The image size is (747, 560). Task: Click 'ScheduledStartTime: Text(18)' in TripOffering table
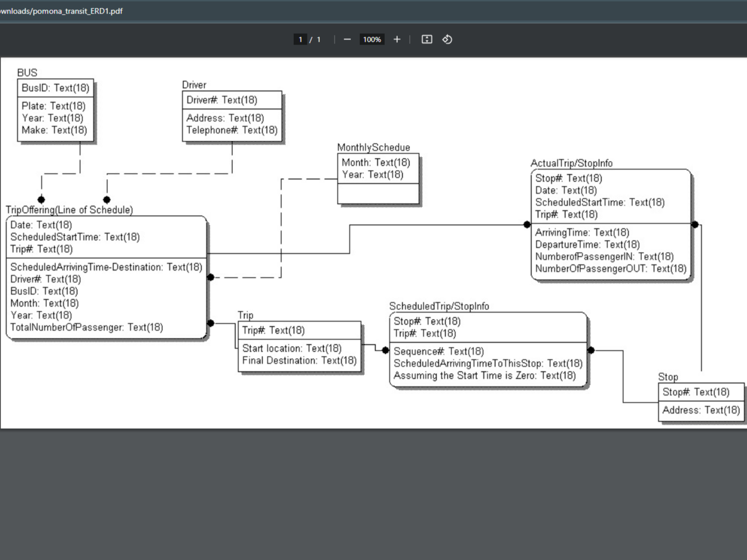pos(75,237)
